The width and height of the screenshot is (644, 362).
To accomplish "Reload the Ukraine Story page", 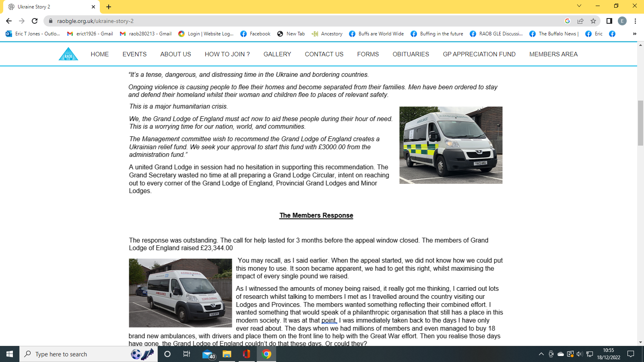I will pos(35,21).
